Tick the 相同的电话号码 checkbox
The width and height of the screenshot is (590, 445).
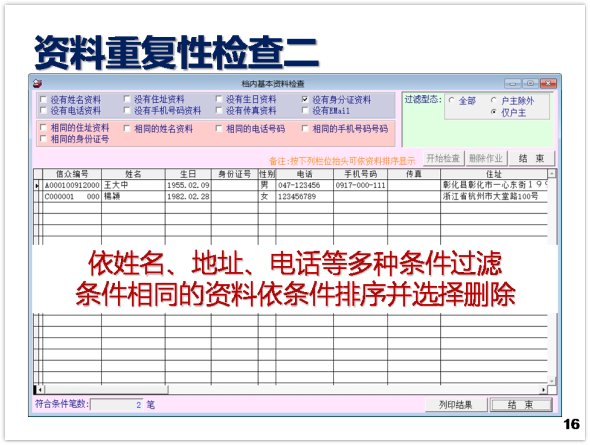click(219, 129)
